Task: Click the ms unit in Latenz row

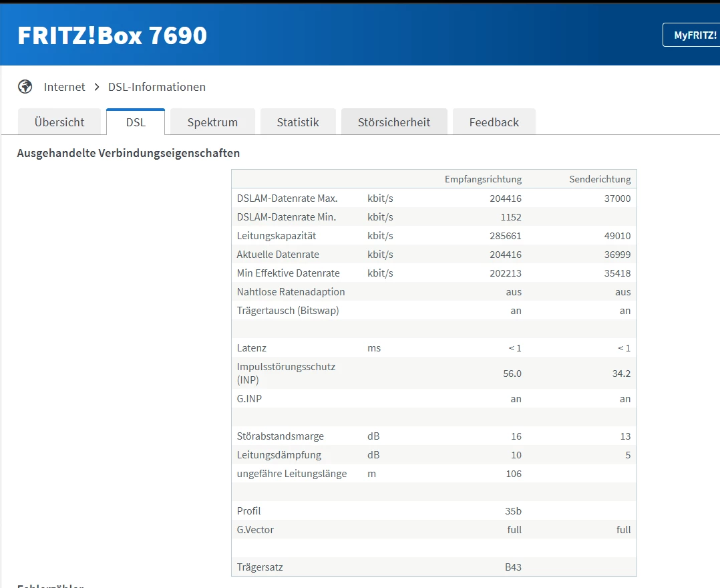Action: 374,348
